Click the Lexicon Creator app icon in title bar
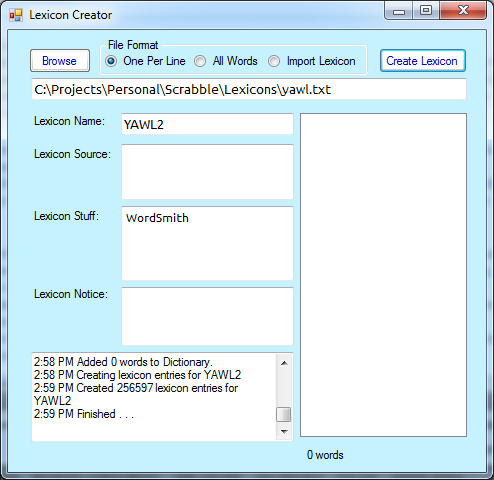 [16, 15]
